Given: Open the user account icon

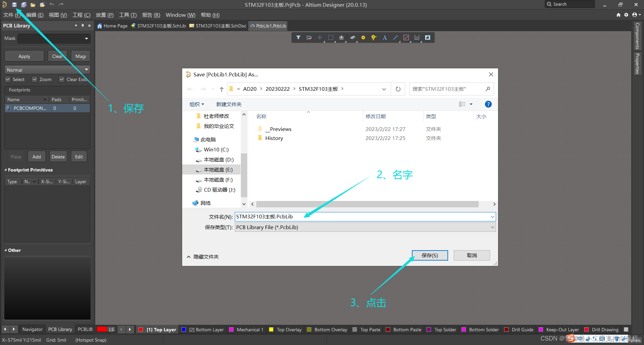Looking at the screenshot, I should tap(635, 15).
